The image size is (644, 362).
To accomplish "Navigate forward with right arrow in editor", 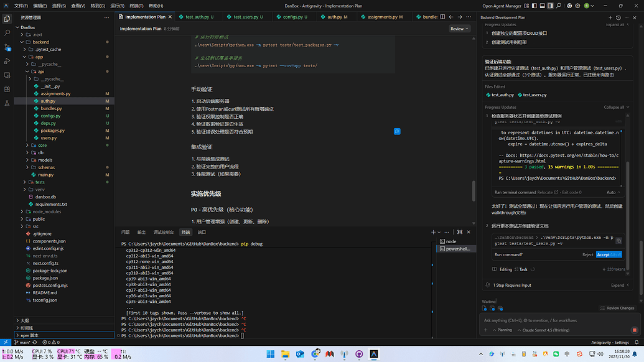I will [x=460, y=17].
